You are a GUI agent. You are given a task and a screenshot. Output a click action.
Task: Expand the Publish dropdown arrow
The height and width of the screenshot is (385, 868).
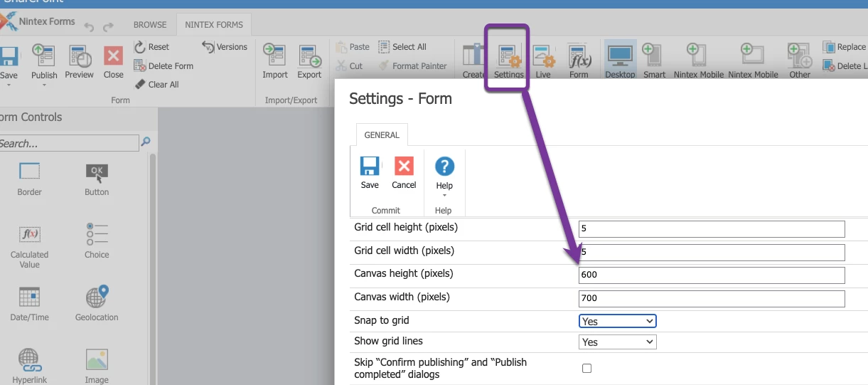coord(44,85)
